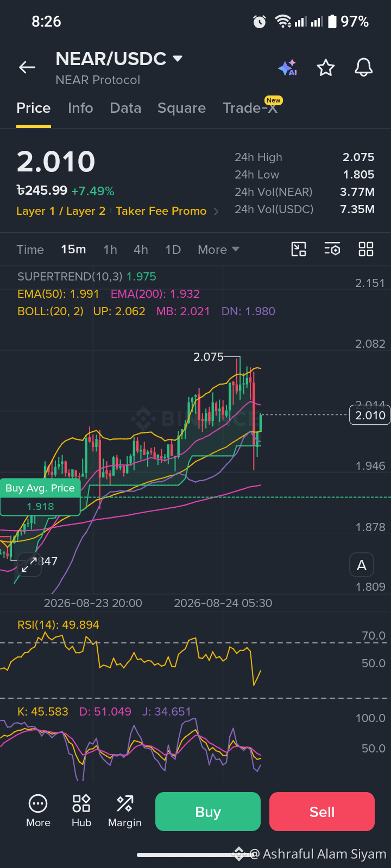Tap the +7.49% price change
391x868 pixels.
pos(93,191)
